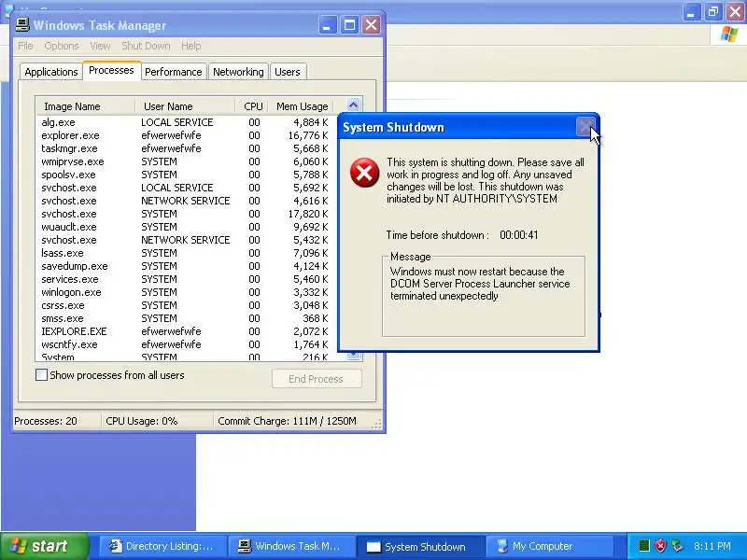The width and height of the screenshot is (747, 560).
Task: Open the View menu in Task Manager
Action: coord(100,46)
